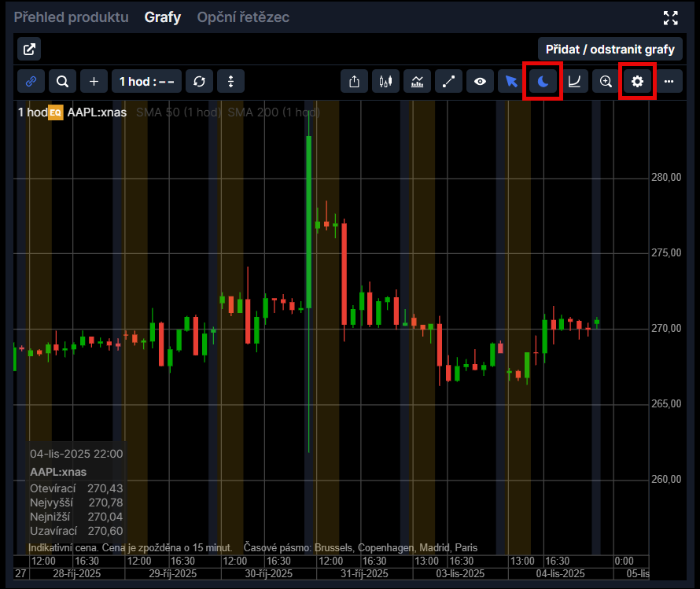This screenshot has width=700, height=589.
Task: Toggle the chart link icon
Action: tap(31, 81)
